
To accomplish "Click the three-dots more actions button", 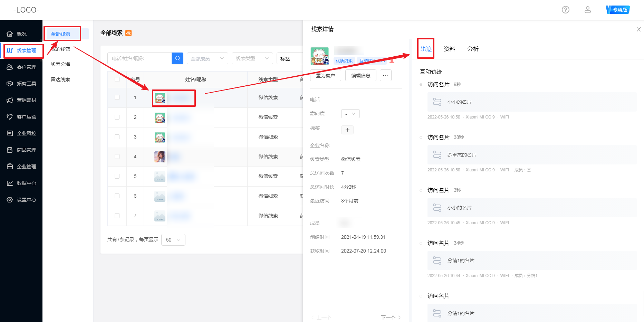I will (385, 75).
